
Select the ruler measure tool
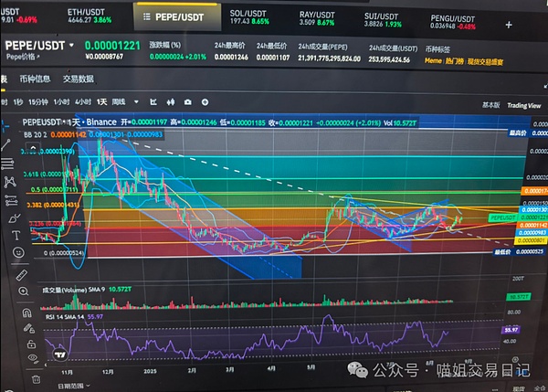coord(20,274)
